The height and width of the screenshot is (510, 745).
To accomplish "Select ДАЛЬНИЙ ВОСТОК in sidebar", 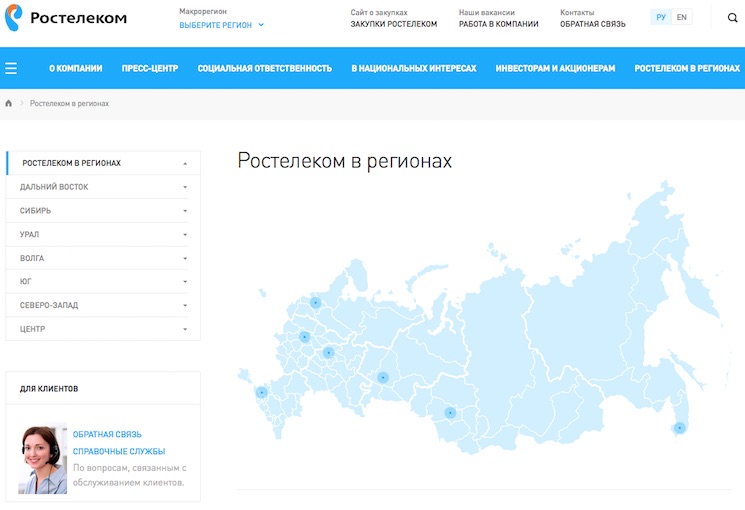I will [x=54, y=187].
